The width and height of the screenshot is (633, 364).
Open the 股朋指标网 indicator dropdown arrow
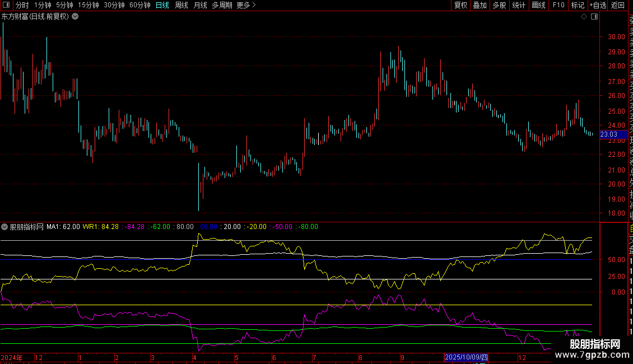(5, 227)
